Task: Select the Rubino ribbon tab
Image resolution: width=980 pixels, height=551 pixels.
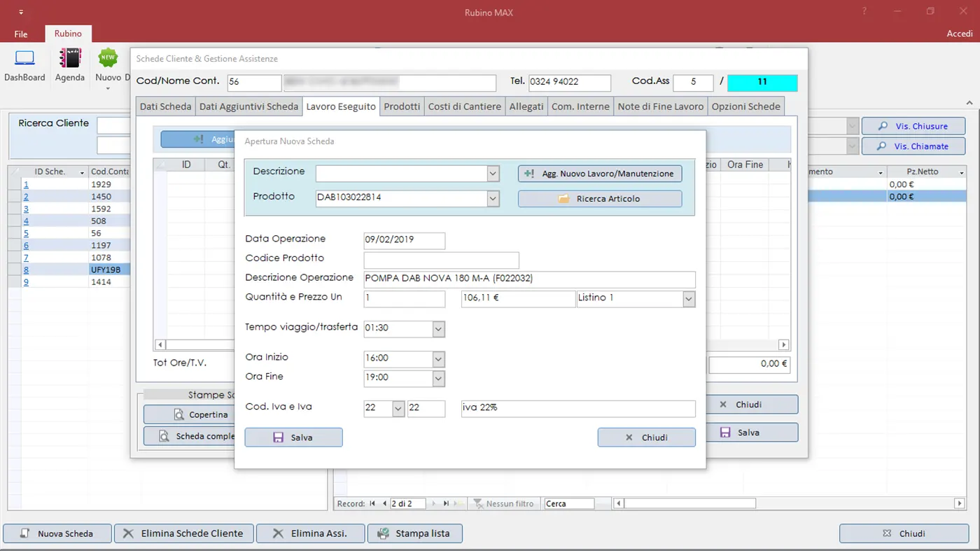Action: (x=68, y=34)
